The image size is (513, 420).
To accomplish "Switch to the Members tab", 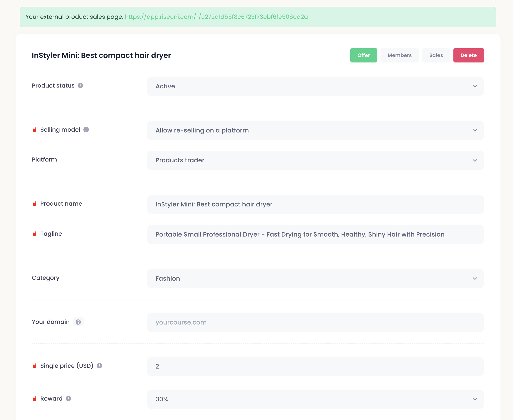I will point(399,55).
